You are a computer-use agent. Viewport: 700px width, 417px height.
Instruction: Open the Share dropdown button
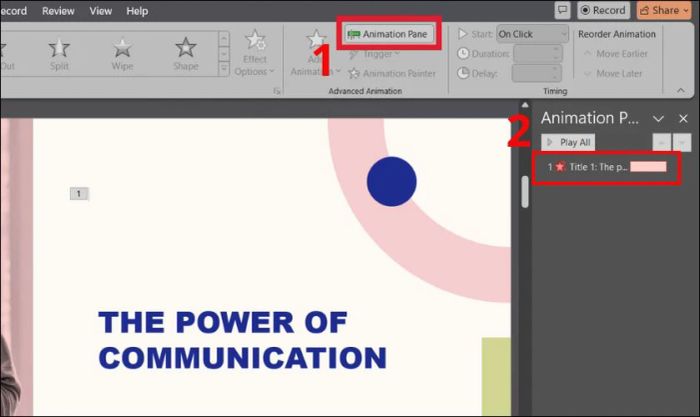tap(664, 10)
